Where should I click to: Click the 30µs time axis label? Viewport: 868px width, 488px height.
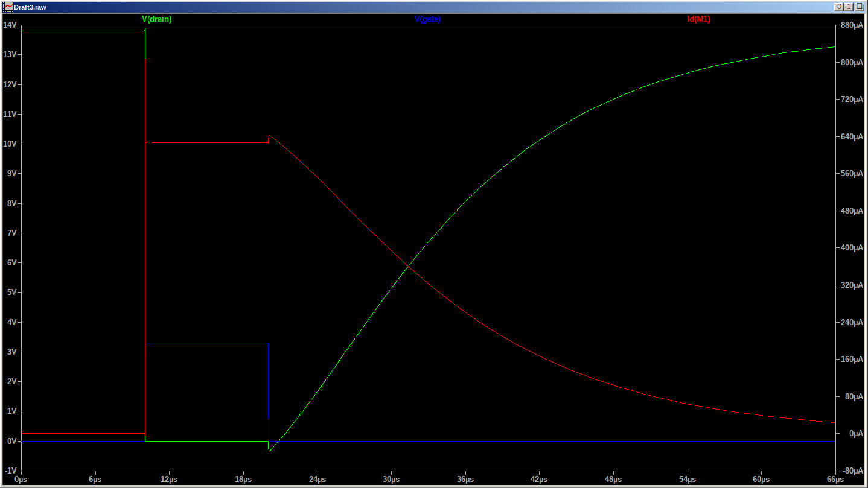coord(391,480)
